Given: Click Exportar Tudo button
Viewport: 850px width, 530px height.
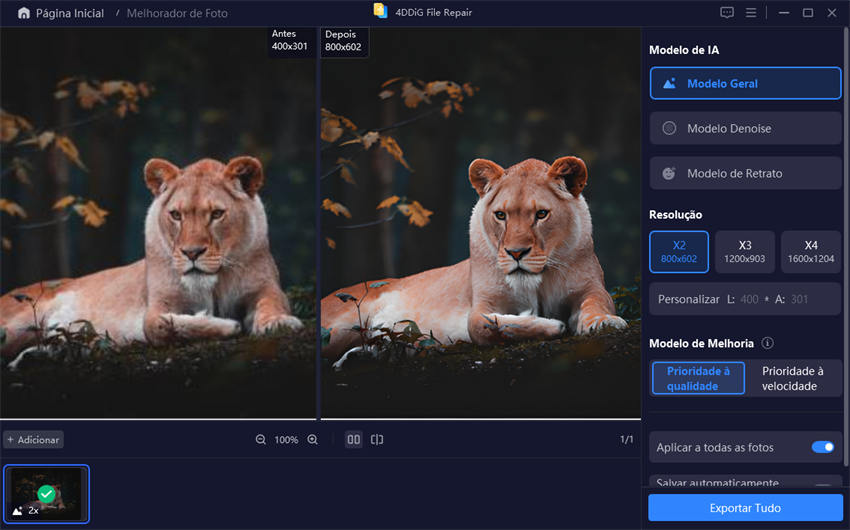Looking at the screenshot, I should 745,508.
